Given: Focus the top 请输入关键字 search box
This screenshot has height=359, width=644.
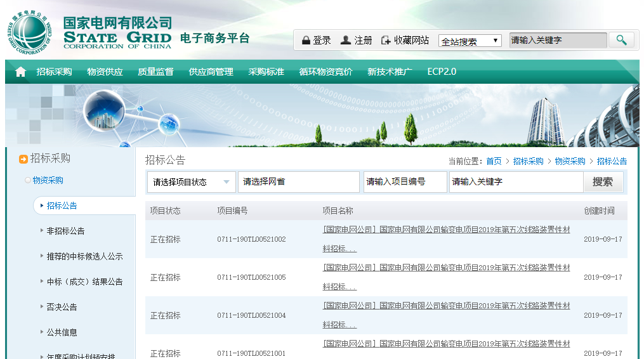Looking at the screenshot, I should tap(558, 40).
